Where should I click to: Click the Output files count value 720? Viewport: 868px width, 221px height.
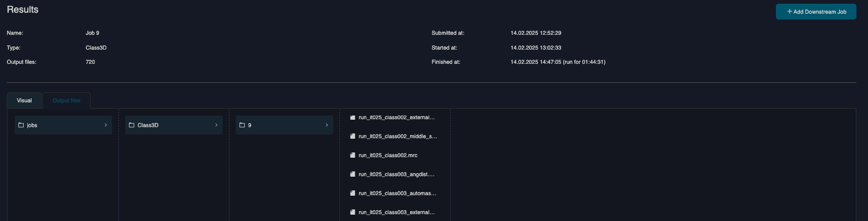(91, 62)
